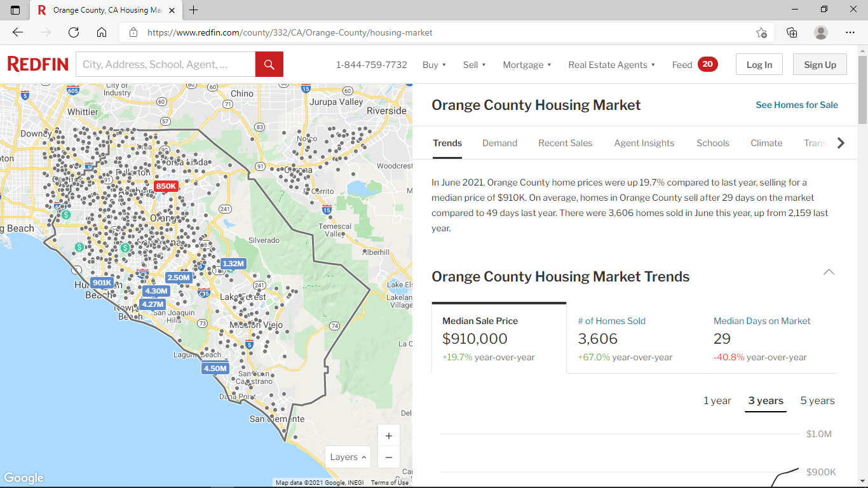Click the 4.50M map price marker

[x=215, y=368]
